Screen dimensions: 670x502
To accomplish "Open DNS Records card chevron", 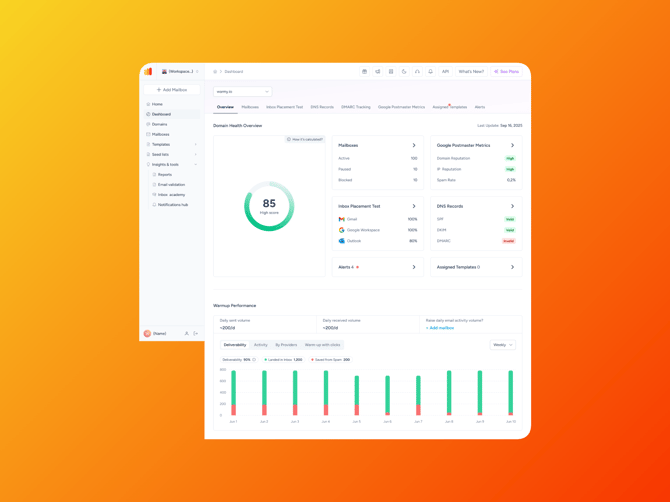I will pyautogui.click(x=512, y=206).
